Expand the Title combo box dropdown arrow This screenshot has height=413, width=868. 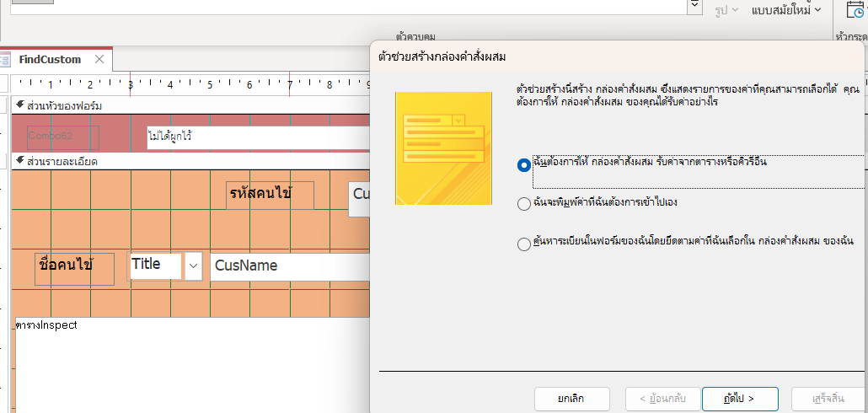(x=194, y=266)
